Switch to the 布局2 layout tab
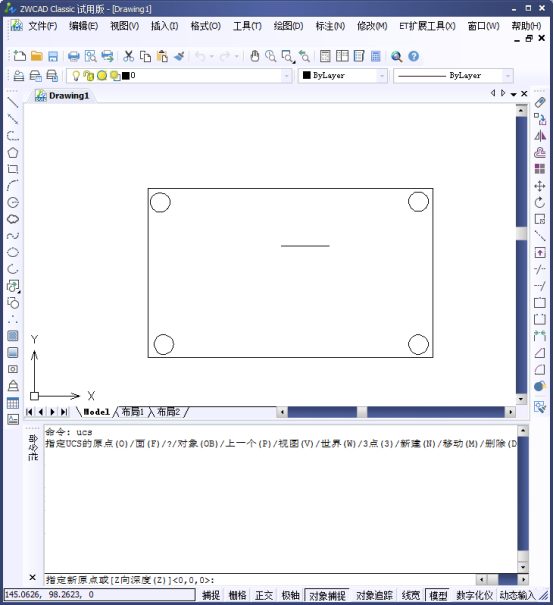554x605 pixels. 169,412
